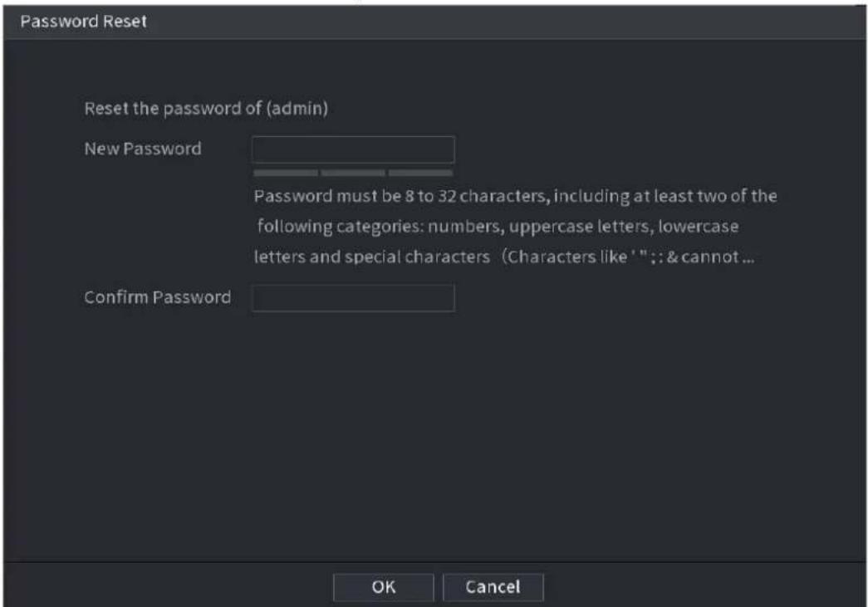Click the 'Characters like' text in the hint

tap(567, 257)
